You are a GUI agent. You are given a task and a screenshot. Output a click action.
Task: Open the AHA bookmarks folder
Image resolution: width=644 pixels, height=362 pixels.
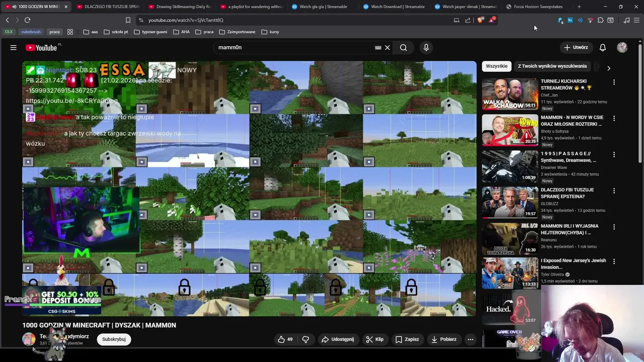pyautogui.click(x=181, y=32)
